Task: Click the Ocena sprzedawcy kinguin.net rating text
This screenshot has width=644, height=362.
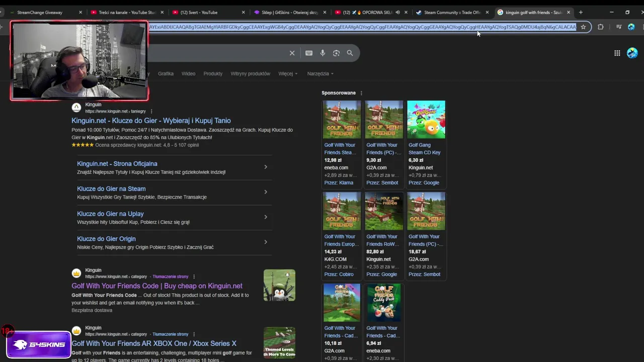Action: click(x=147, y=145)
